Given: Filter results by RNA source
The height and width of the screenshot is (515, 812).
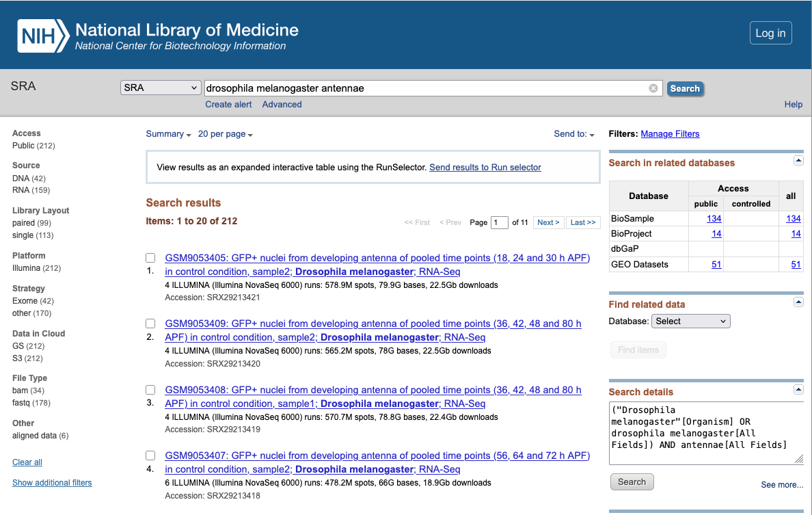Looking at the screenshot, I should [x=20, y=190].
